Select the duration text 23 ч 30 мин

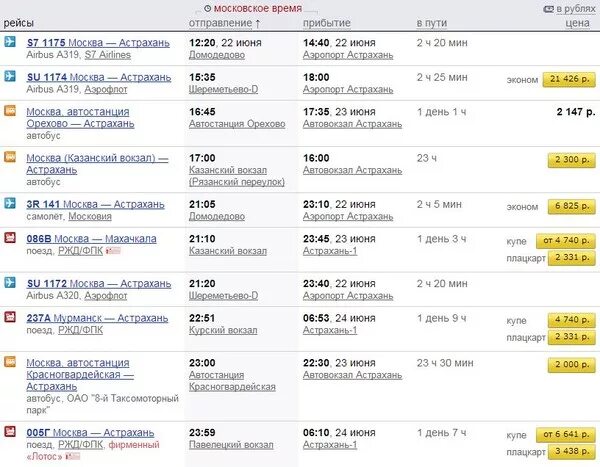(x=445, y=363)
